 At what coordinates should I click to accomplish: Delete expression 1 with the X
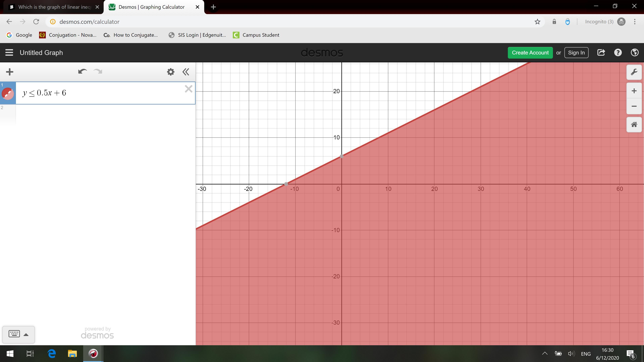tap(189, 89)
